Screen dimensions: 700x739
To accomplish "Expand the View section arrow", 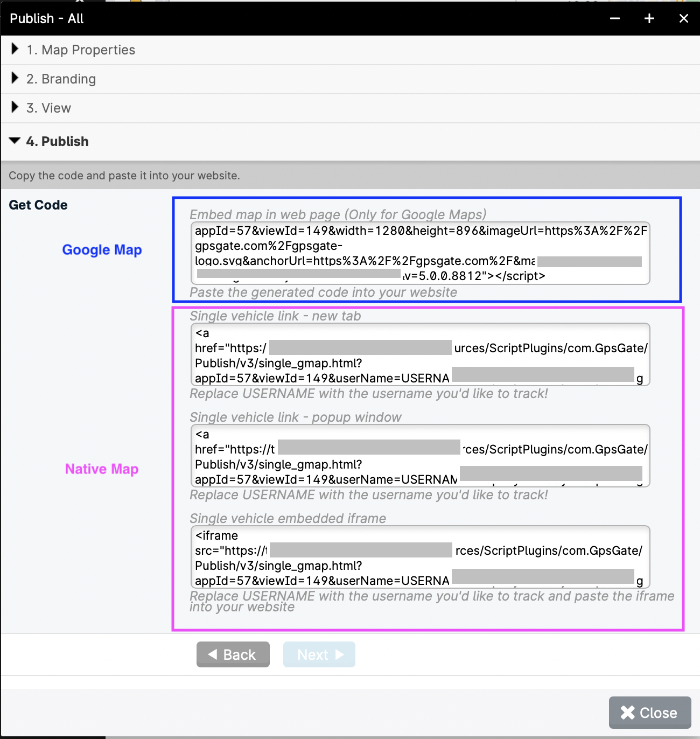I will [x=15, y=107].
